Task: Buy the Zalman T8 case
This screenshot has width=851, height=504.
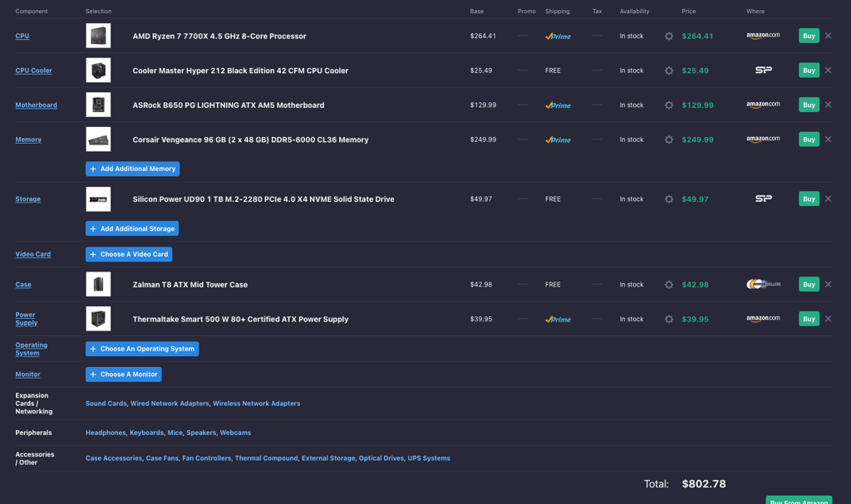Action: point(809,284)
